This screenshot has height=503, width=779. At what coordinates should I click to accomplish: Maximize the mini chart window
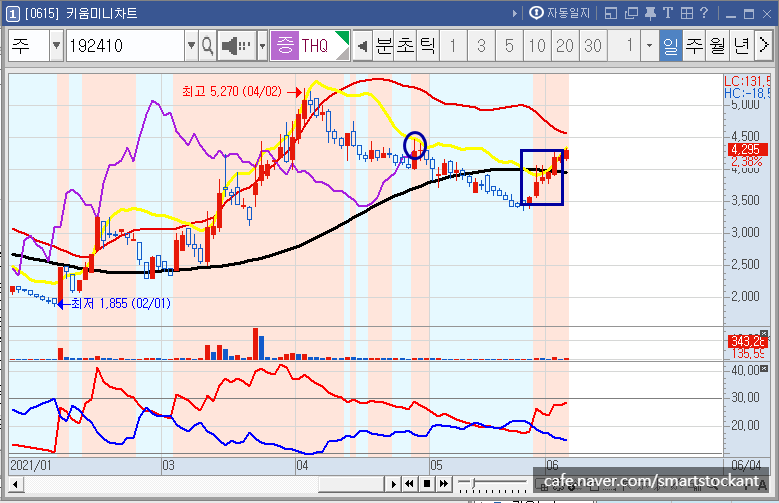pos(749,14)
